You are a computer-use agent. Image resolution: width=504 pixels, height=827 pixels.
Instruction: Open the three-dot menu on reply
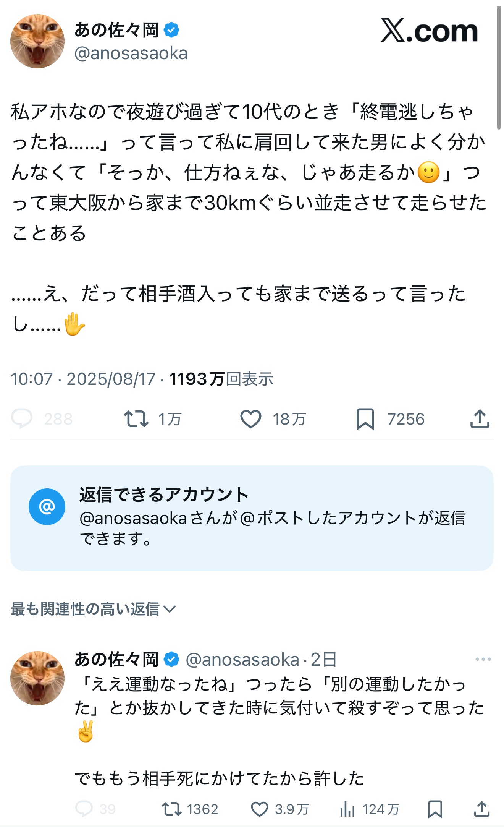pyautogui.click(x=483, y=659)
